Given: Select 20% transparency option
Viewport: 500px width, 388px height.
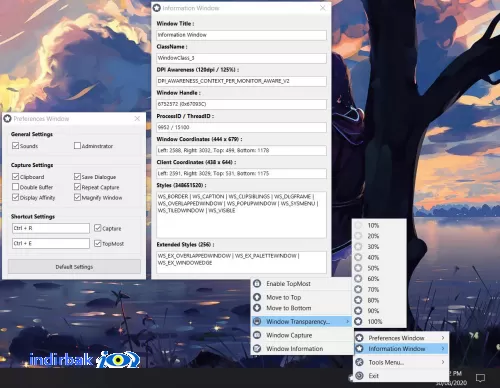Looking at the screenshot, I should [379, 236].
